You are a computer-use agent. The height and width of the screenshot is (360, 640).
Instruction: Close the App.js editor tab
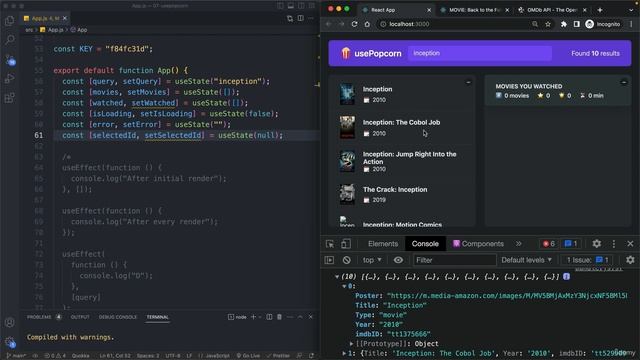65,18
